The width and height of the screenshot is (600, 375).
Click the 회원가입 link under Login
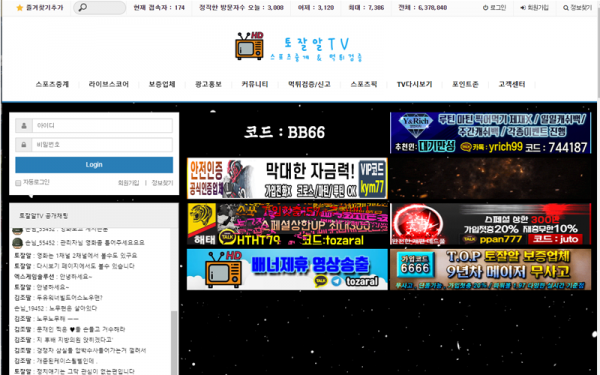pyautogui.click(x=129, y=183)
